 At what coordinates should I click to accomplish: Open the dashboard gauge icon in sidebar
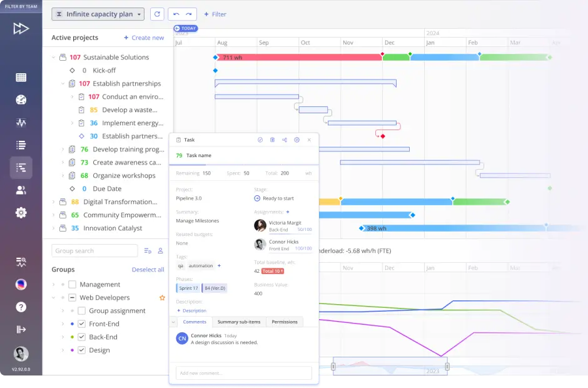[x=21, y=100]
